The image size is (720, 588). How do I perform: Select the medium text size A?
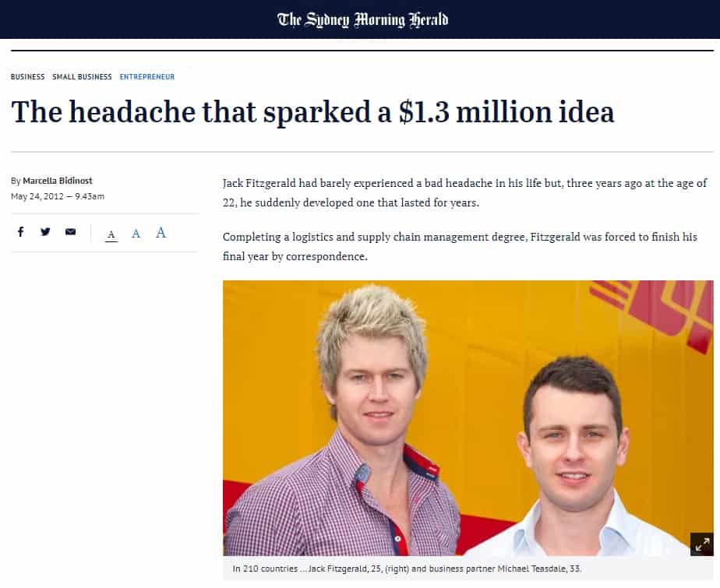pos(136,234)
